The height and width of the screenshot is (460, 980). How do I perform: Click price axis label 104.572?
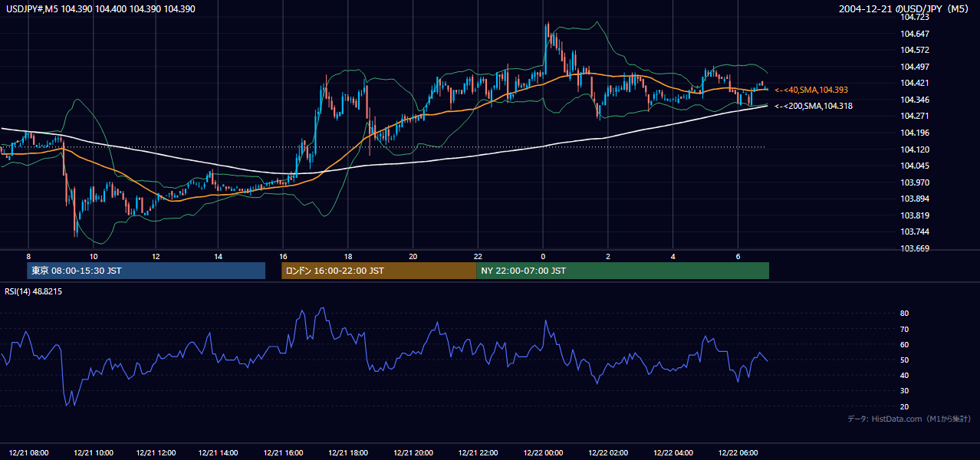tap(916, 50)
